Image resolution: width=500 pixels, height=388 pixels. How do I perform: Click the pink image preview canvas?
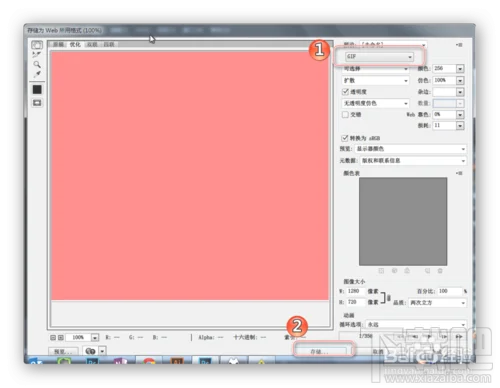click(190, 176)
